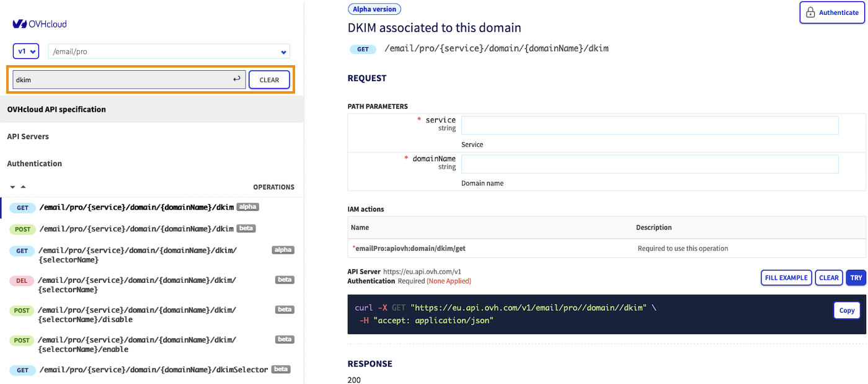The height and width of the screenshot is (384, 868).
Task: Go to the Authentication section
Action: (x=35, y=164)
